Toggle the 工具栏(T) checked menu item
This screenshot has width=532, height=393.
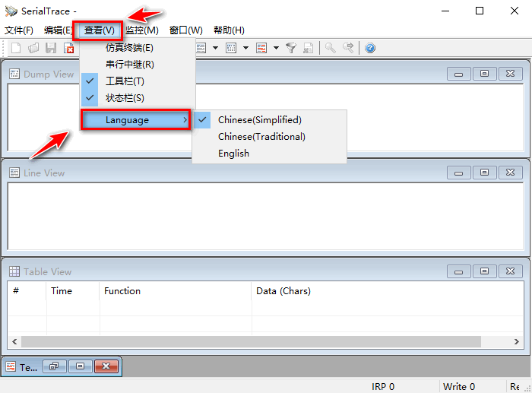coord(125,81)
